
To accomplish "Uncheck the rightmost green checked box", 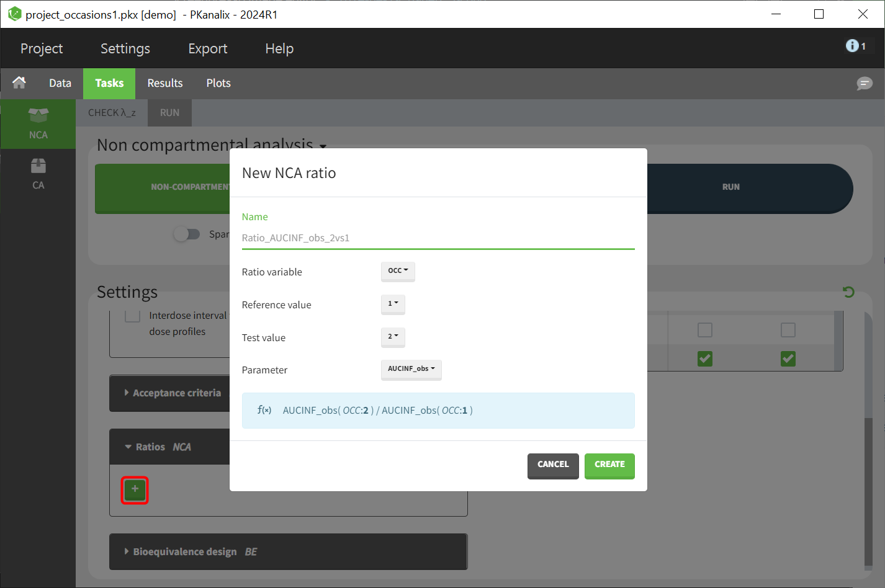I will pos(788,359).
